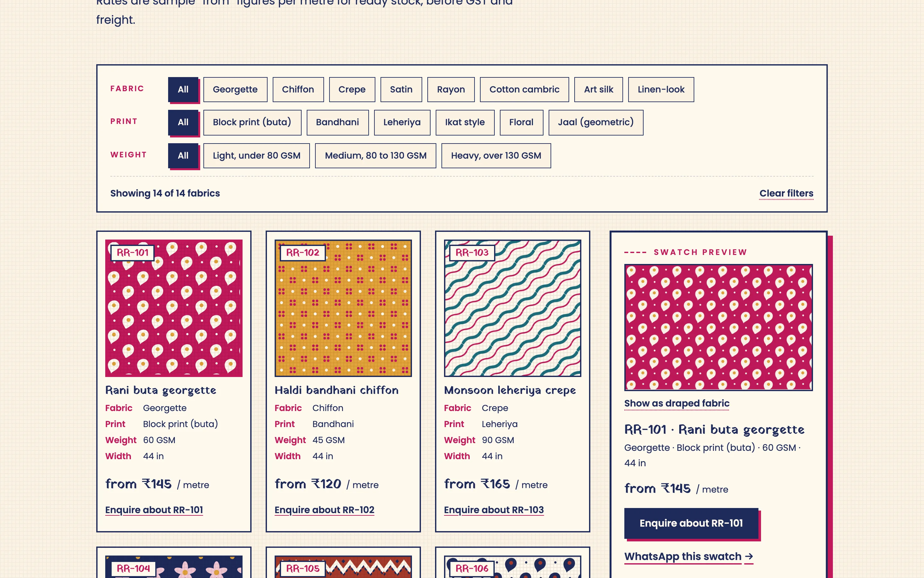Click the Enquire about RR-103 link
This screenshot has height=578, width=924.
click(x=494, y=510)
